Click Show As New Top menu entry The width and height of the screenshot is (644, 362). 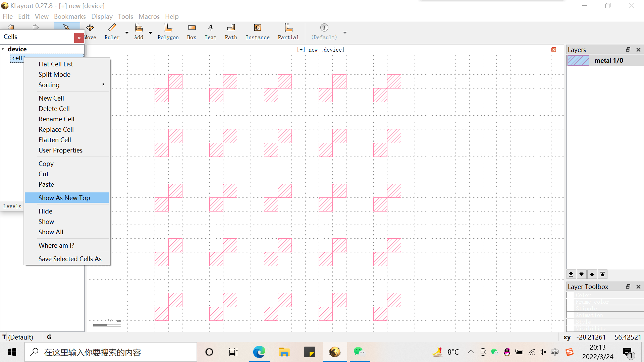tap(64, 198)
